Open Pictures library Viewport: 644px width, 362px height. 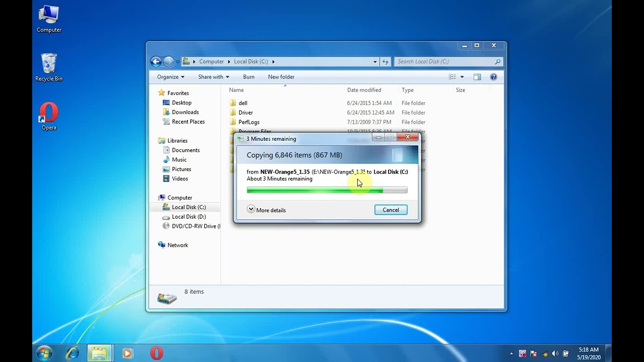(177, 169)
